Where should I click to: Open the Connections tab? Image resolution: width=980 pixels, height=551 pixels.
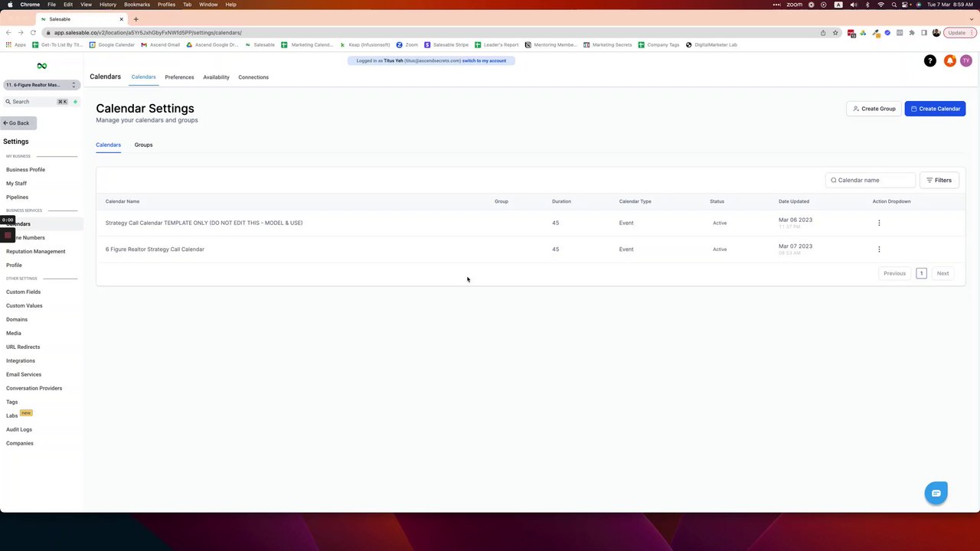253,77
